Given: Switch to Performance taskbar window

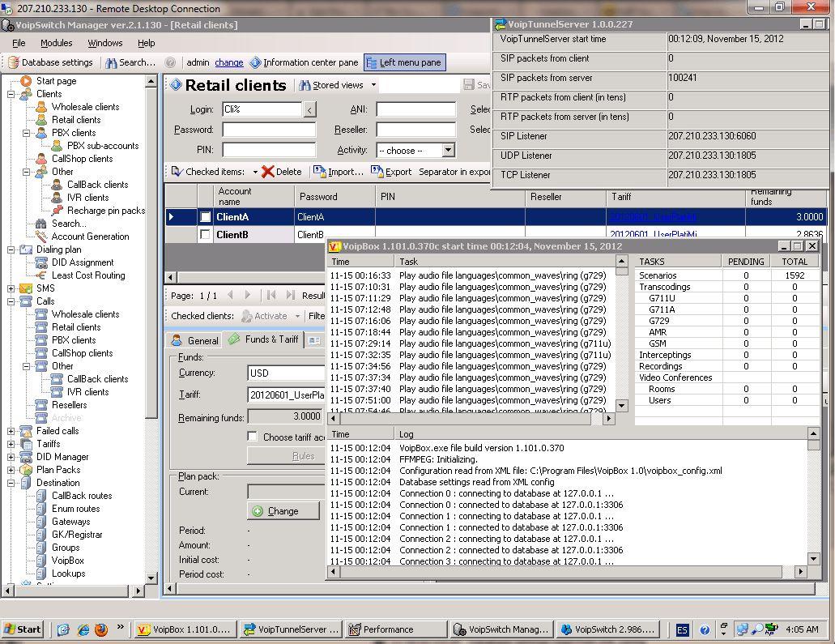Looking at the screenshot, I should 396,629.
